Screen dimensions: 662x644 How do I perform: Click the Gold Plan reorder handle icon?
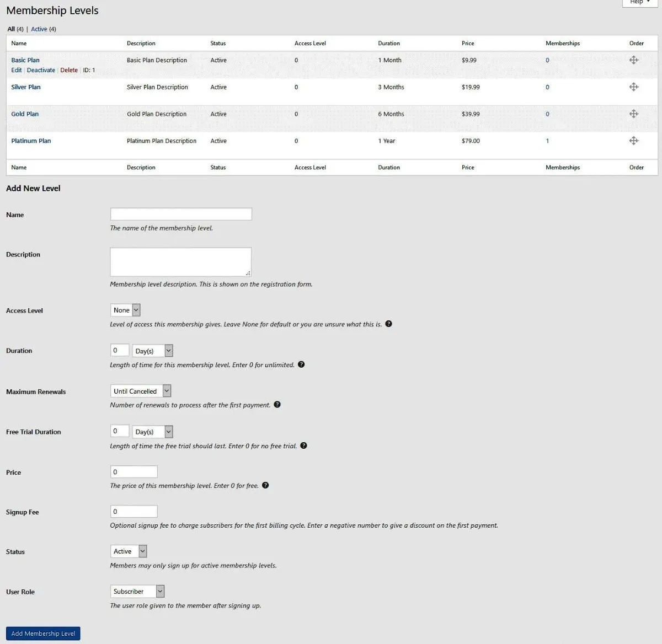click(634, 114)
